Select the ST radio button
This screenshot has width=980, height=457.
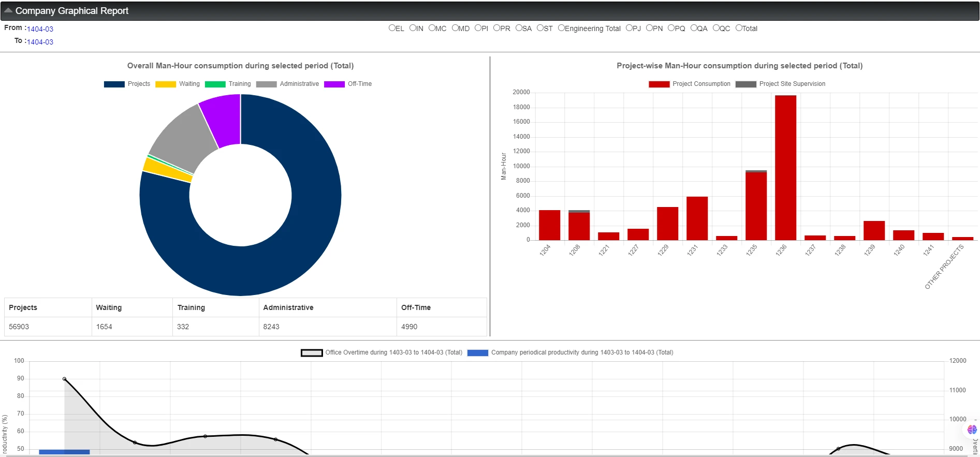[x=540, y=28]
